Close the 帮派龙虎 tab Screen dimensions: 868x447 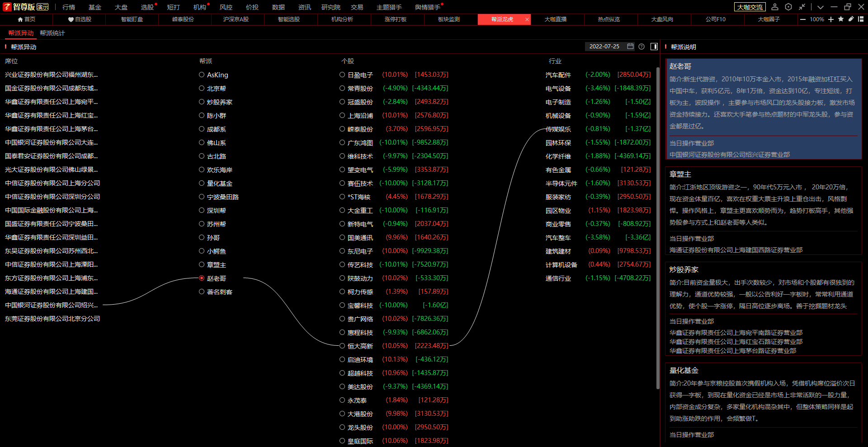527,19
